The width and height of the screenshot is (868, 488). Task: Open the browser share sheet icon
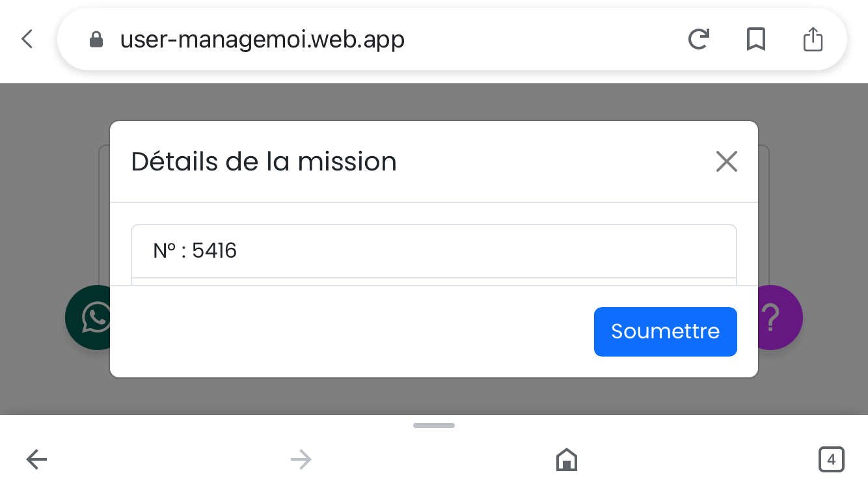point(813,40)
